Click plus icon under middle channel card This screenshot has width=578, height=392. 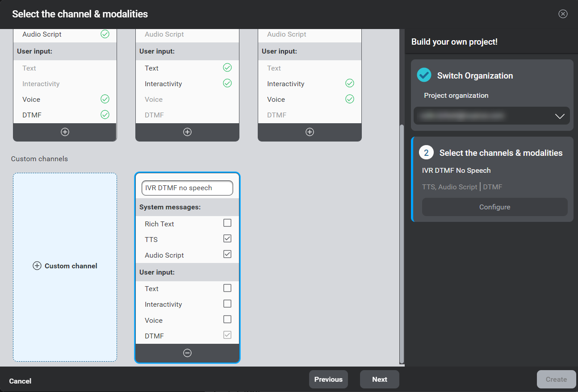(x=187, y=132)
